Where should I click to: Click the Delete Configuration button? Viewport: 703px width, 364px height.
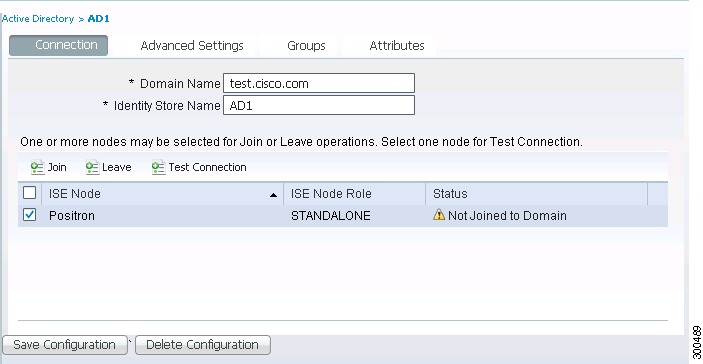203,345
